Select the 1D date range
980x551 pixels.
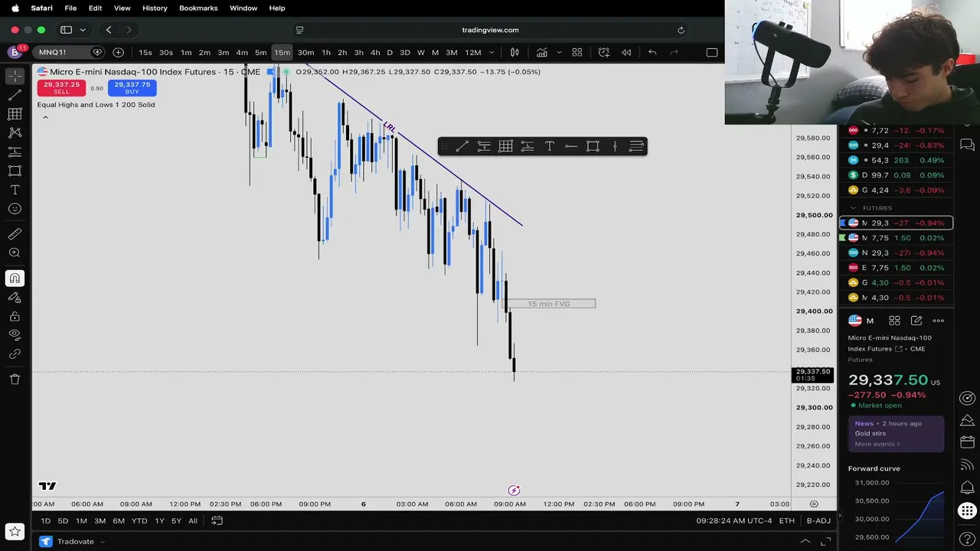pyautogui.click(x=45, y=521)
